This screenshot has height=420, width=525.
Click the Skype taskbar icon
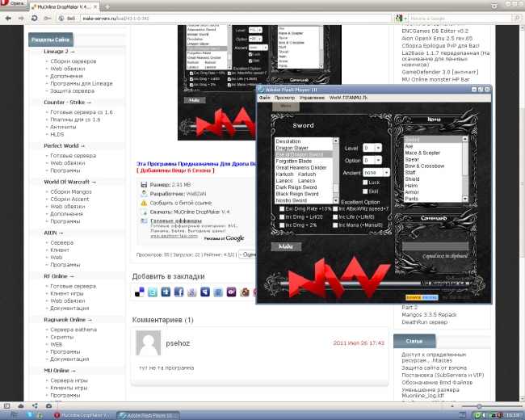coord(30,415)
